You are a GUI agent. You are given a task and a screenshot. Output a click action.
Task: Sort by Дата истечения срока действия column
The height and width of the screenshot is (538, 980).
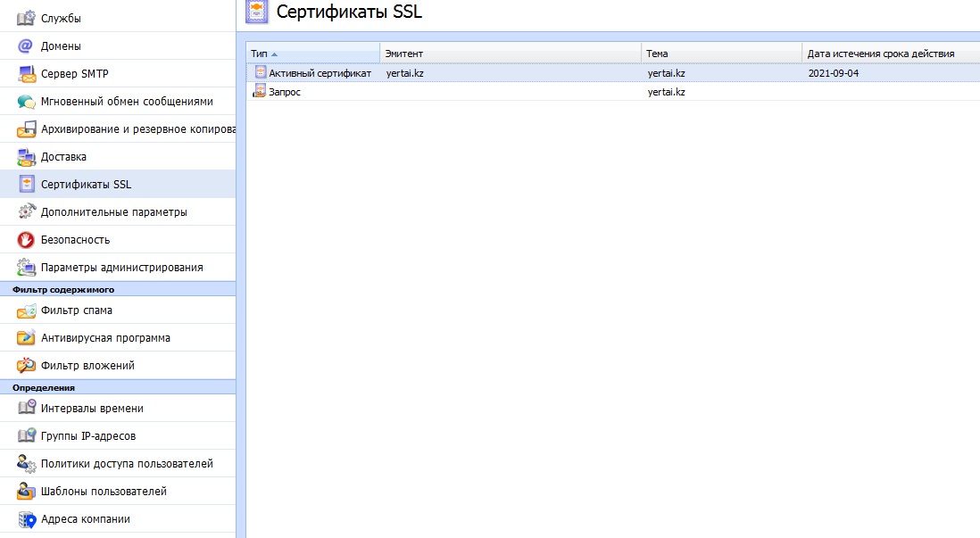[881, 54]
